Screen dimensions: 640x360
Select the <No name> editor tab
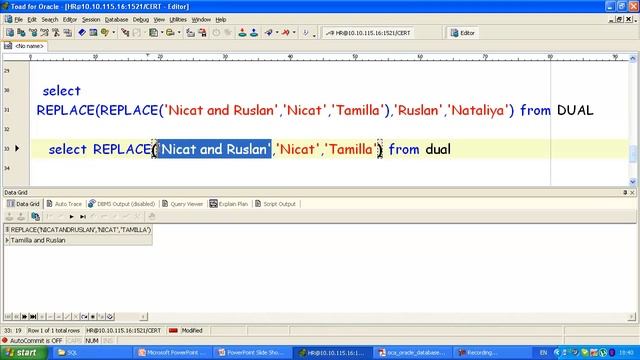24,46
